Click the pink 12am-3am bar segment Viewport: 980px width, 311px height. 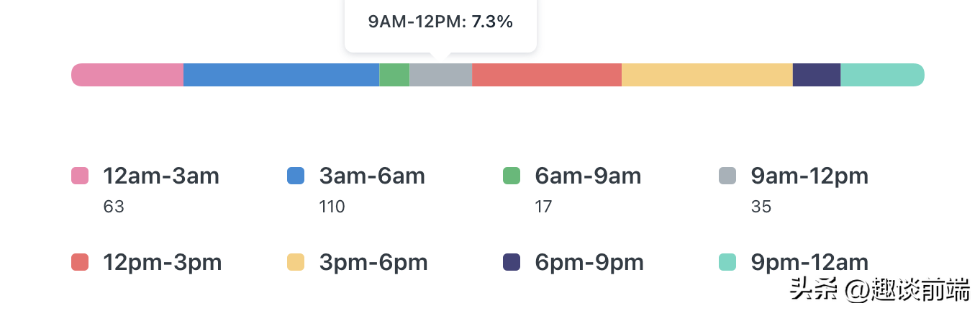pos(127,75)
